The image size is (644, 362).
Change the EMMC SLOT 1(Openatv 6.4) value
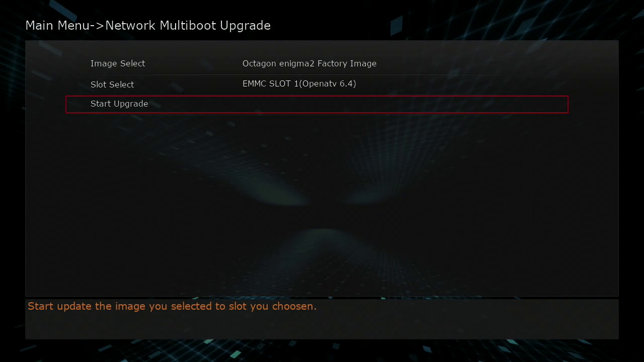pos(299,84)
